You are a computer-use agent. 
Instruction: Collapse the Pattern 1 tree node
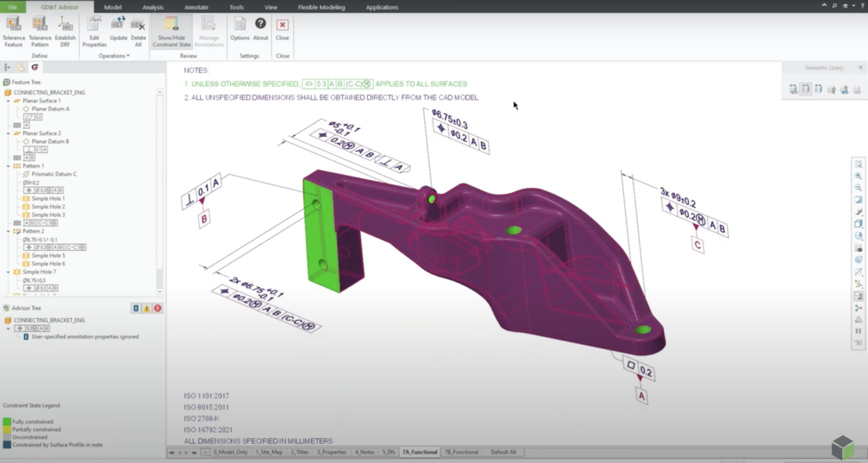click(x=8, y=166)
